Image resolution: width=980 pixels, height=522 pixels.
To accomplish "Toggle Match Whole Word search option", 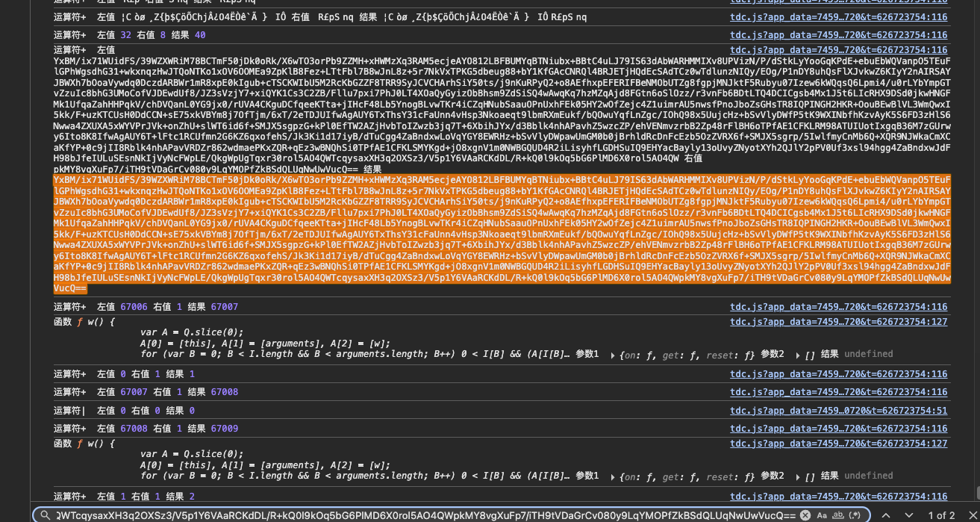I will click(x=840, y=515).
